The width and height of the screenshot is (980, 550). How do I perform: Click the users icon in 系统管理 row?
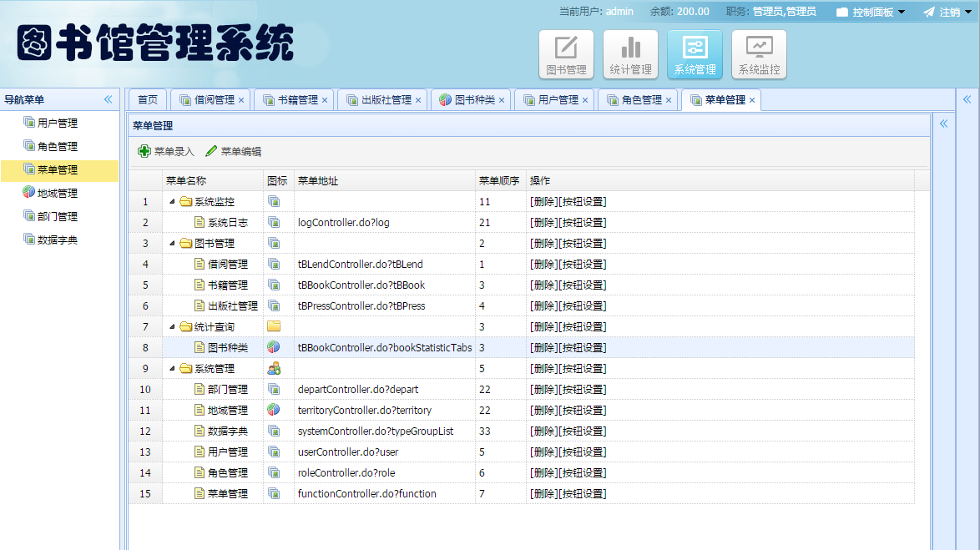[274, 368]
